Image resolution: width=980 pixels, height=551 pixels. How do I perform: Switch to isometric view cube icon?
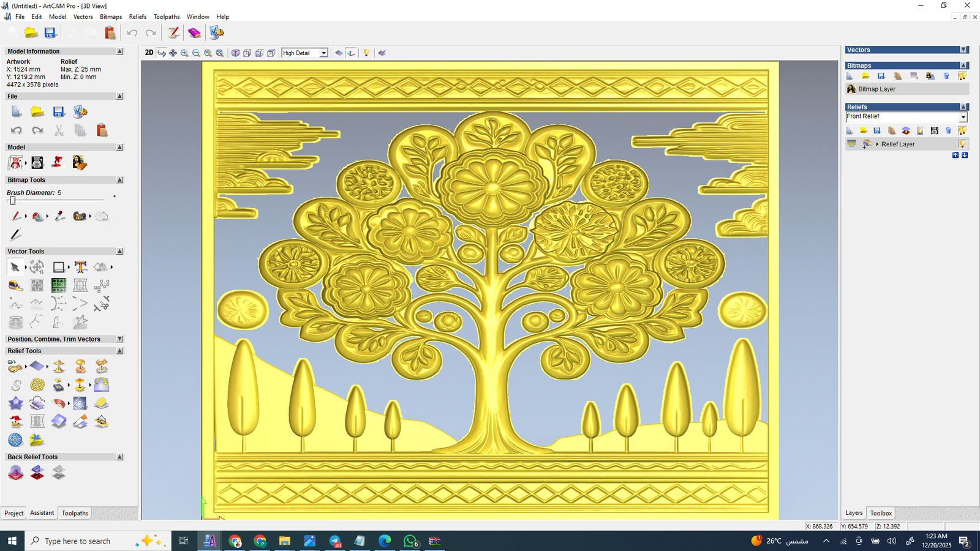click(x=235, y=53)
